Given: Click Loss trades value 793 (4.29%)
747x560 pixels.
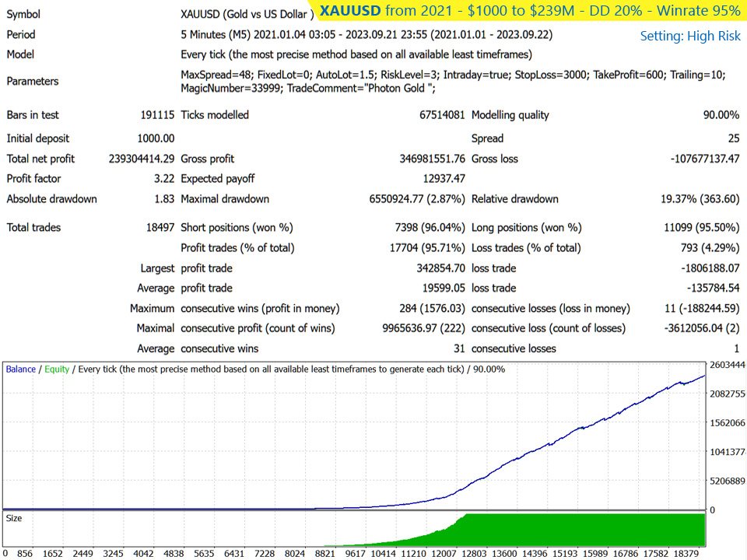Looking at the screenshot, I should 710,247.
